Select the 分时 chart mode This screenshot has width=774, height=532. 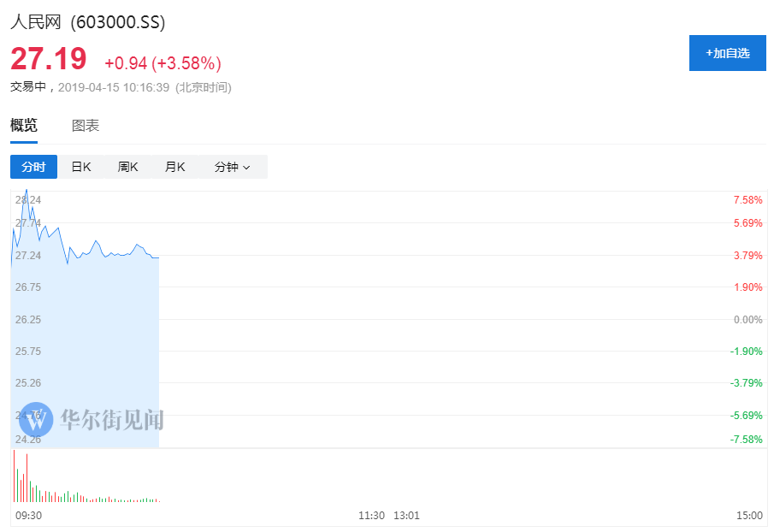click(33, 167)
